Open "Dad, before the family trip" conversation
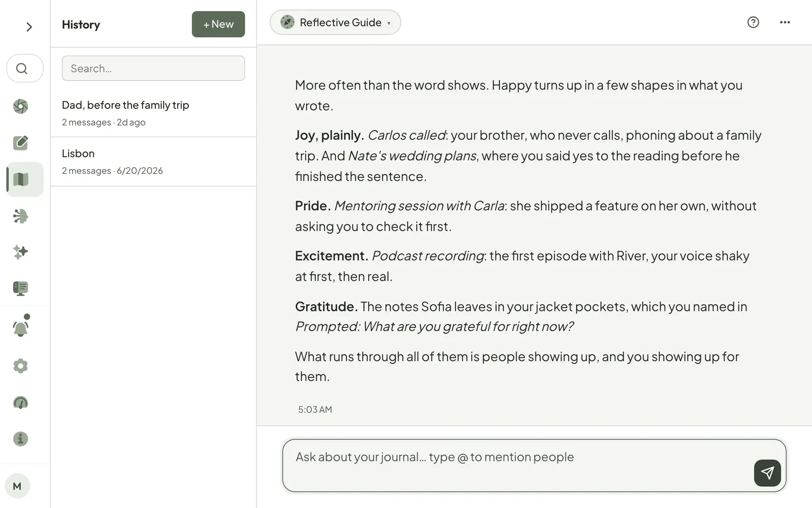This screenshot has width=812, height=508. coord(153,113)
